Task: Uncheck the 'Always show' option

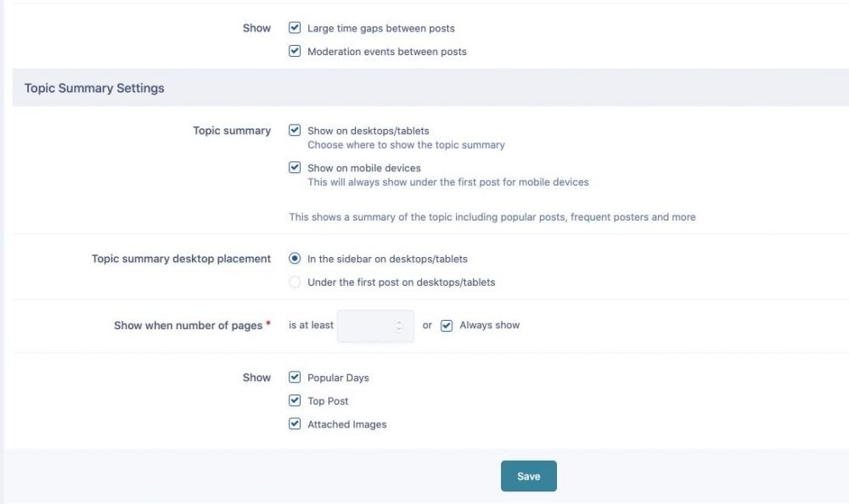Action: pos(445,324)
